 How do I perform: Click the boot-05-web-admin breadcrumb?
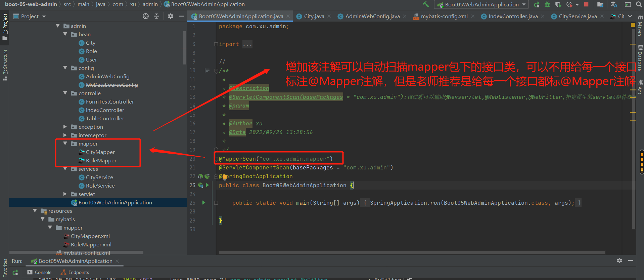(31, 4)
